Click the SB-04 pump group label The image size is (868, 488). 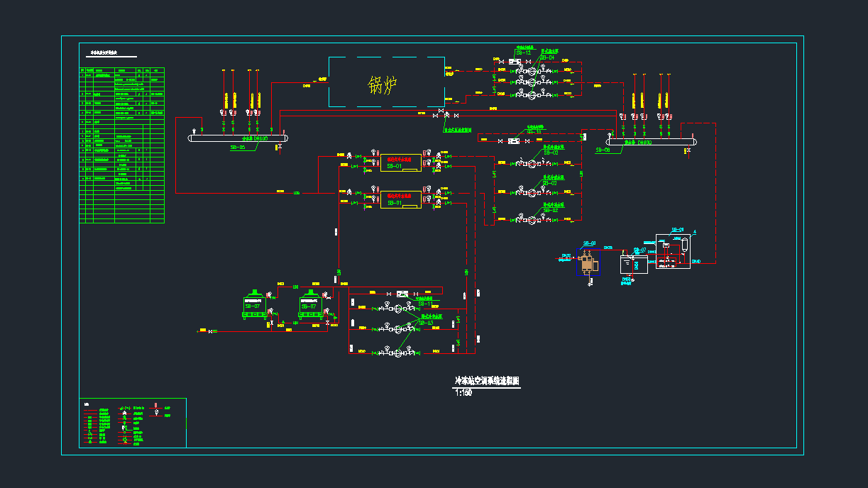tap(547, 58)
